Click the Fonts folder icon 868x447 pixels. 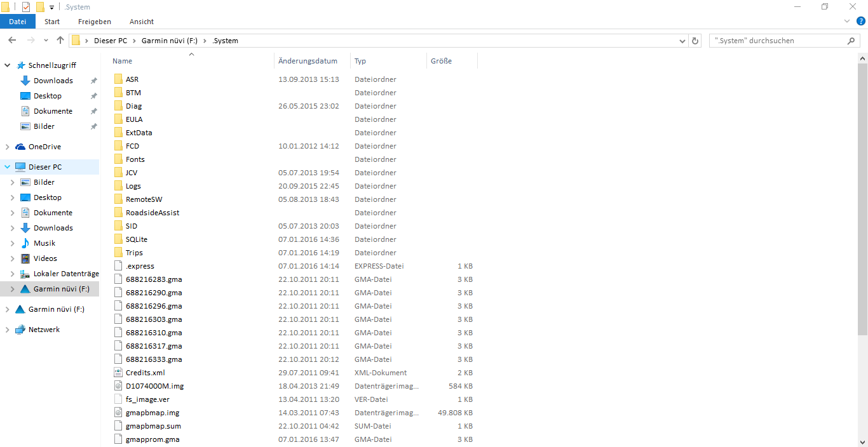pyautogui.click(x=118, y=159)
